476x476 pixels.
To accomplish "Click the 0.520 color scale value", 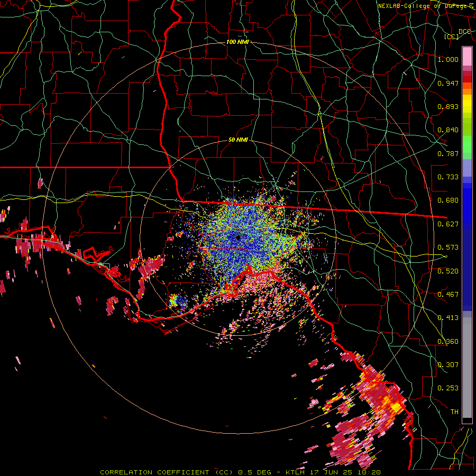I will (448, 271).
